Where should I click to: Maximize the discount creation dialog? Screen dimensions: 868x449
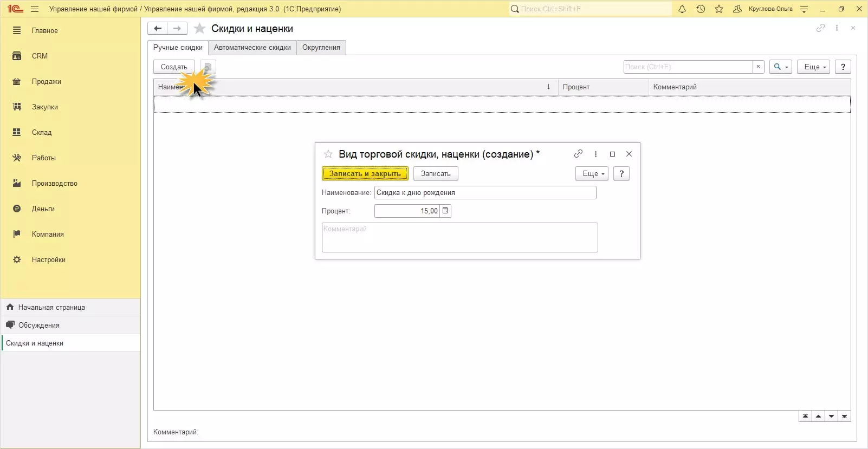click(612, 154)
